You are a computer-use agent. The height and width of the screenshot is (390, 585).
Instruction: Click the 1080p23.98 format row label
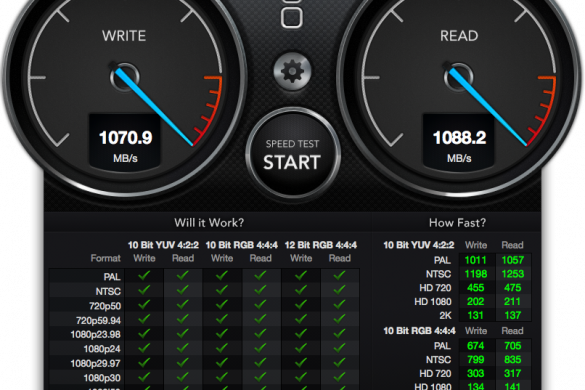pos(96,335)
